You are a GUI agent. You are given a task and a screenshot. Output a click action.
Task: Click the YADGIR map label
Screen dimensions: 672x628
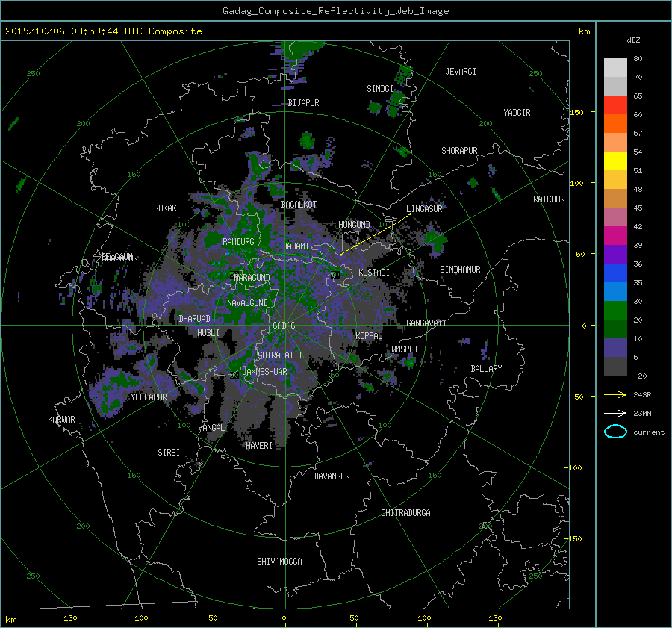517,113
